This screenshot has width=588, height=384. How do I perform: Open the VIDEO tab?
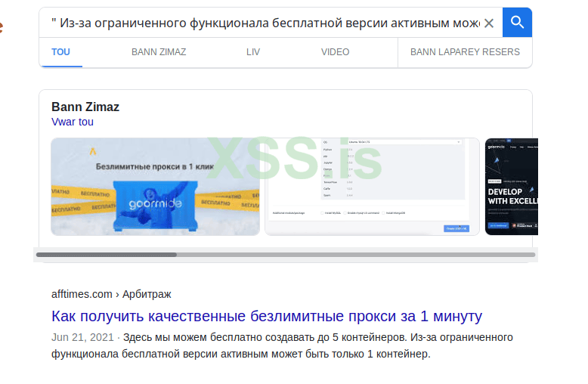(335, 52)
